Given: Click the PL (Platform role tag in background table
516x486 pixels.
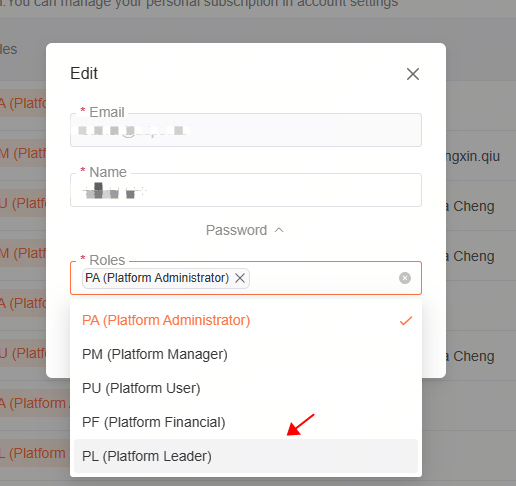Looking at the screenshot, I should [33, 454].
